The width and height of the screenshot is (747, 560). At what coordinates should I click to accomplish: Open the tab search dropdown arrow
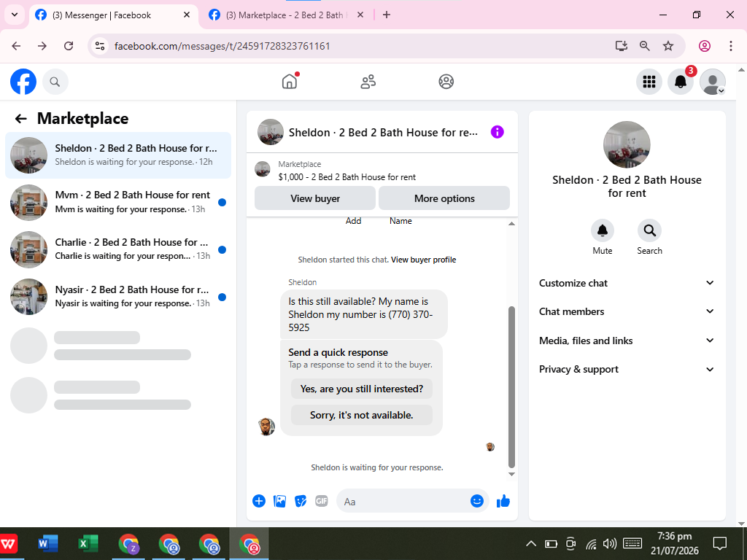(15, 15)
